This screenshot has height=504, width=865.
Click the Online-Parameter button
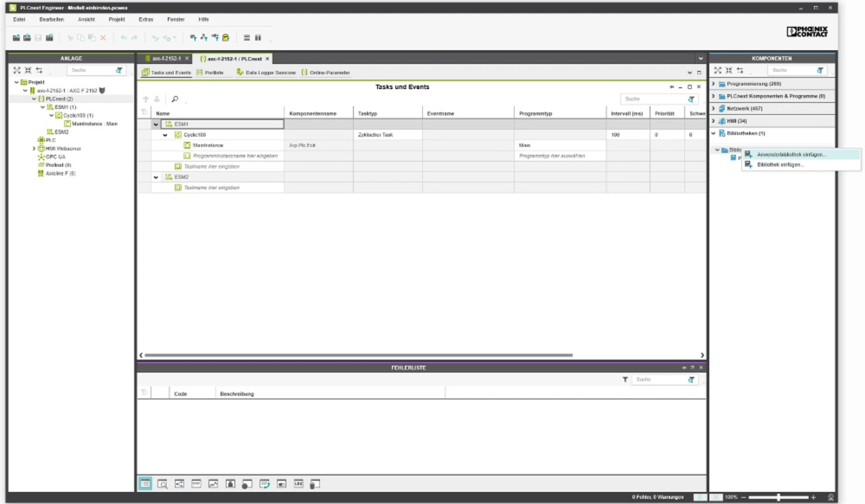point(326,72)
